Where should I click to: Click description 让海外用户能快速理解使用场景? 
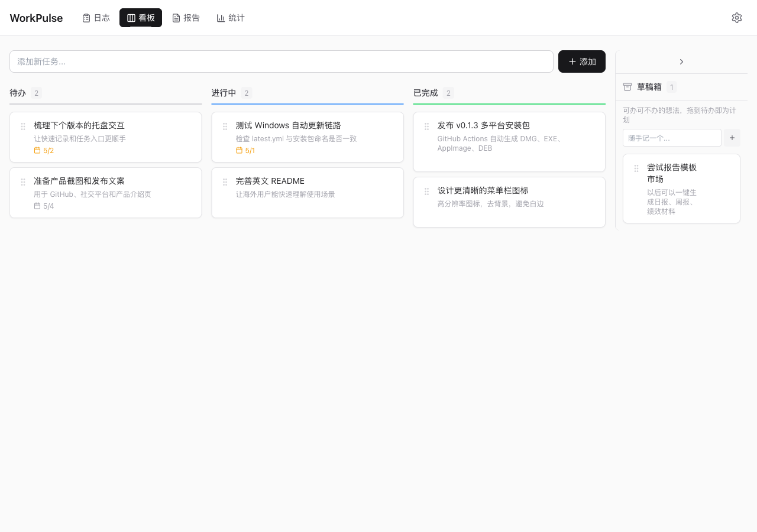point(285,194)
